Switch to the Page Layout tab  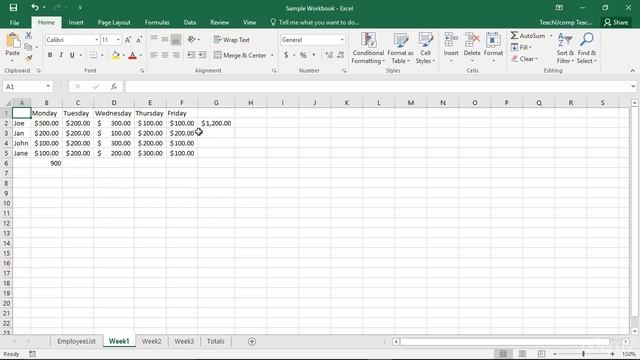pos(114,22)
